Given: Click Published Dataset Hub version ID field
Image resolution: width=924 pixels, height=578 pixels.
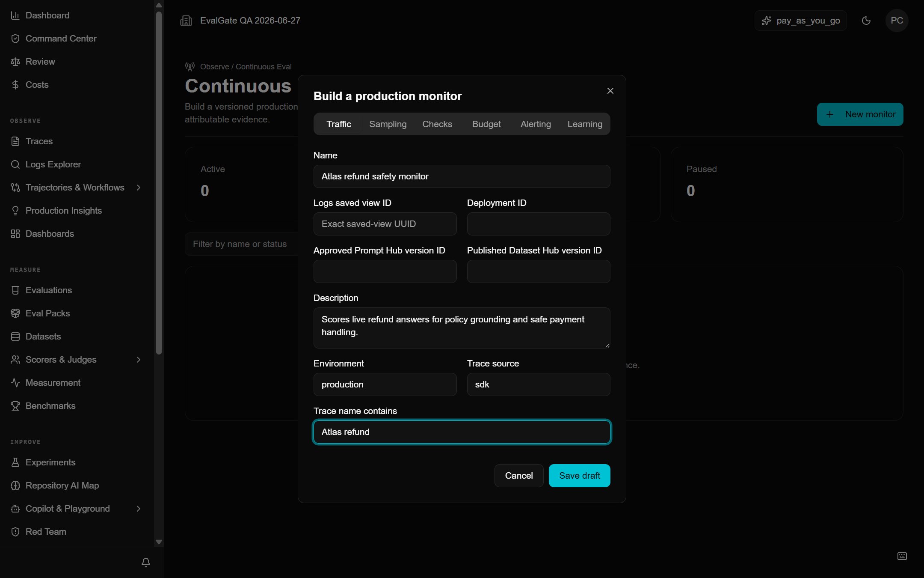Looking at the screenshot, I should (x=539, y=271).
